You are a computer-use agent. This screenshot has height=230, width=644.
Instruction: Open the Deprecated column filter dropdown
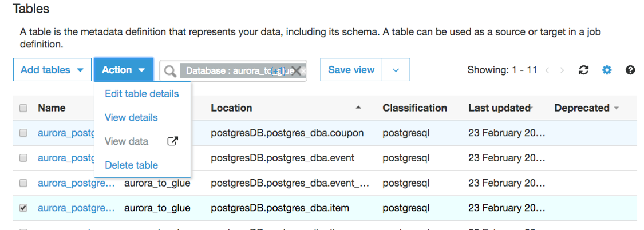[x=617, y=108]
